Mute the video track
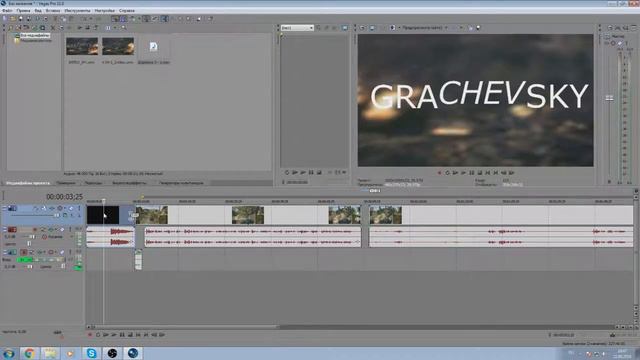 pos(71,208)
